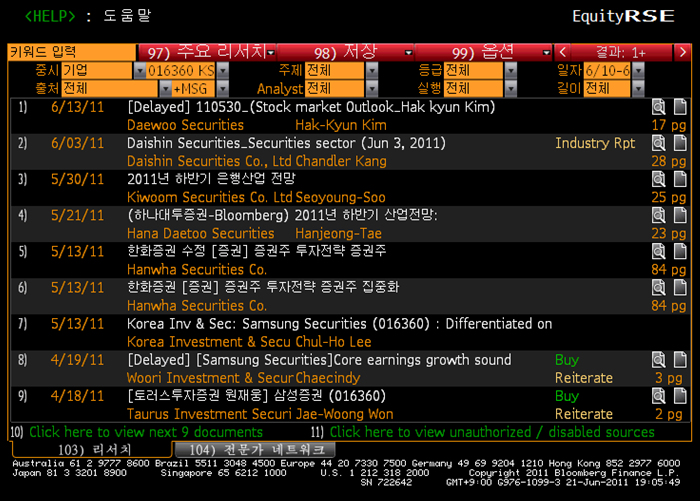
Task: Open the 98) 저장 menu
Action: (x=346, y=53)
